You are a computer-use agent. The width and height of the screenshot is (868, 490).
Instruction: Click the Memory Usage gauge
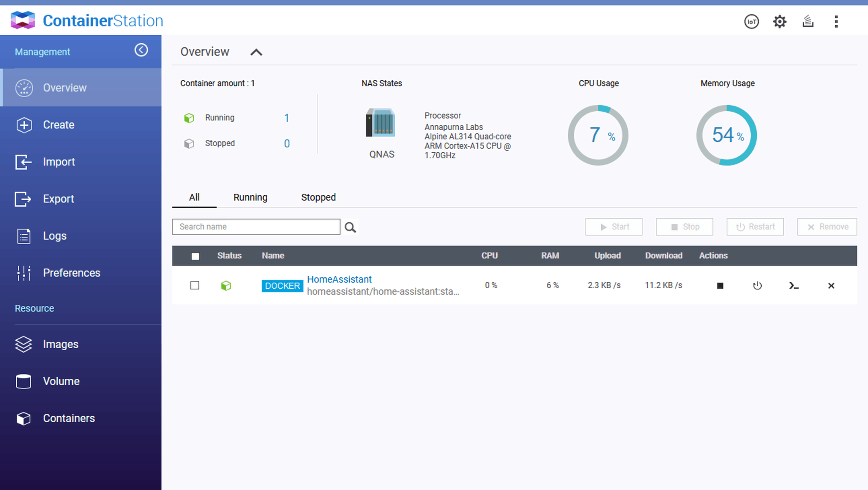[x=726, y=135]
